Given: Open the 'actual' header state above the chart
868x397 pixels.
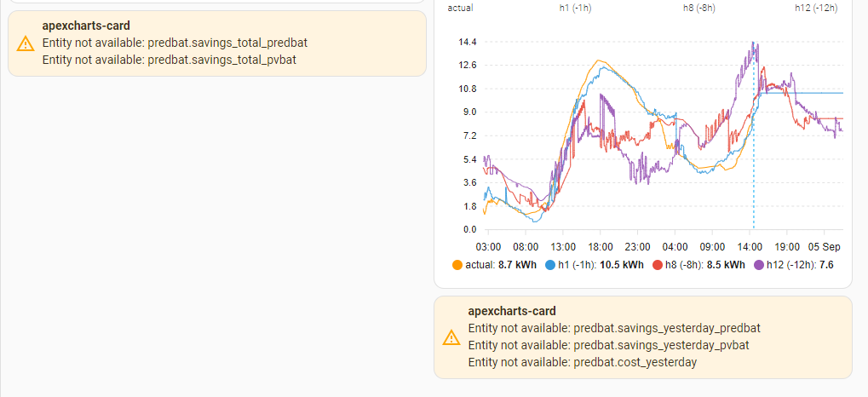Looking at the screenshot, I should tap(460, 8).
